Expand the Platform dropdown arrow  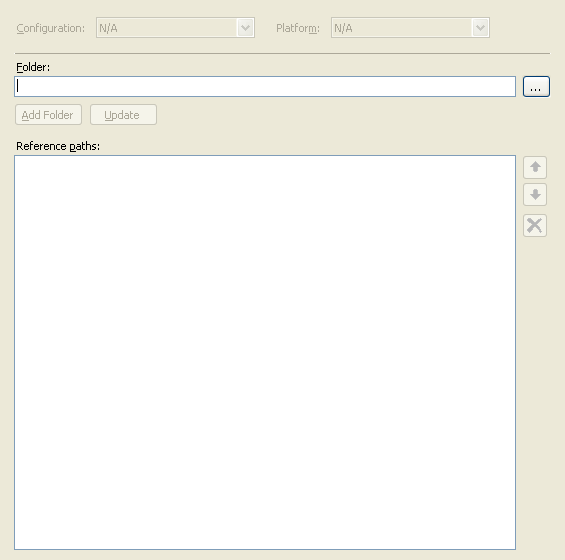[480, 28]
